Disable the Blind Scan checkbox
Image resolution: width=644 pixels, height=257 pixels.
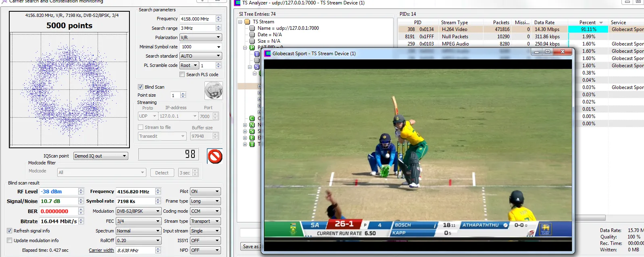point(141,87)
